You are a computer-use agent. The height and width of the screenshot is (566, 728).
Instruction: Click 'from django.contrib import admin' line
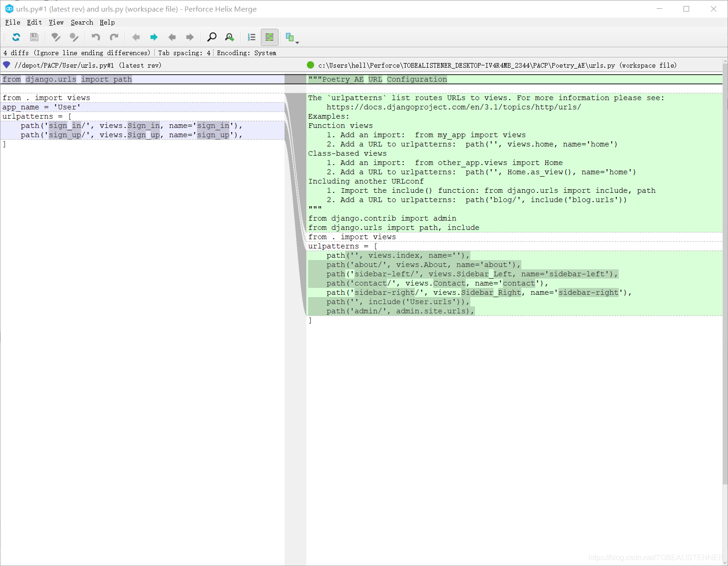pyautogui.click(x=382, y=218)
